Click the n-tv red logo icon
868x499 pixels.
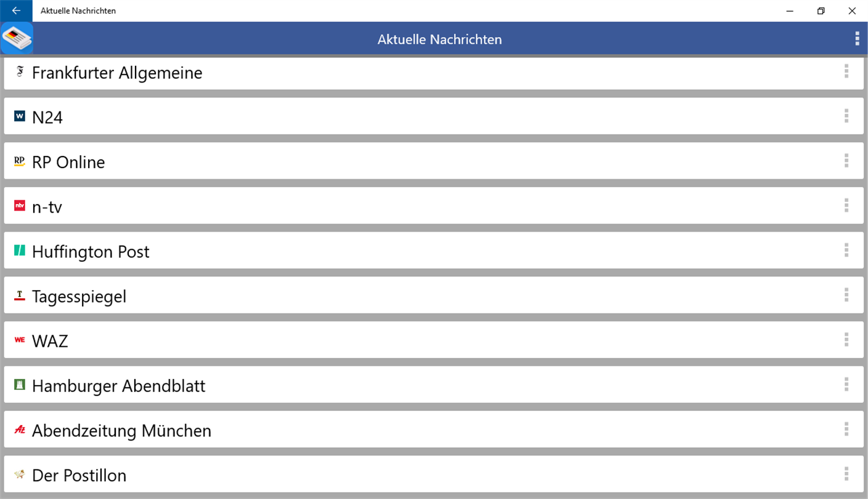pos(20,206)
